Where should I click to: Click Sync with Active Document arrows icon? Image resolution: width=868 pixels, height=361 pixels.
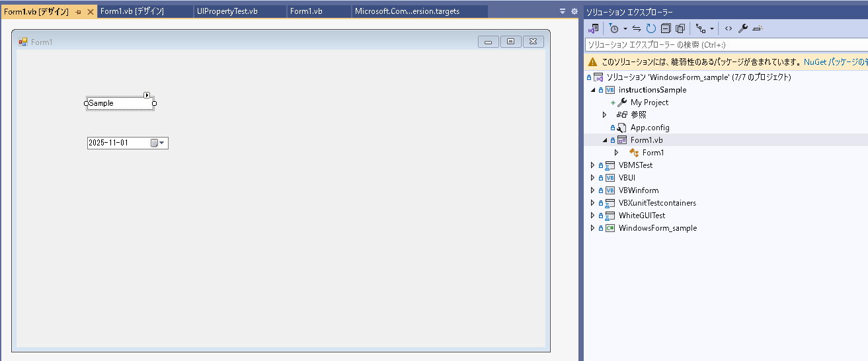[637, 28]
